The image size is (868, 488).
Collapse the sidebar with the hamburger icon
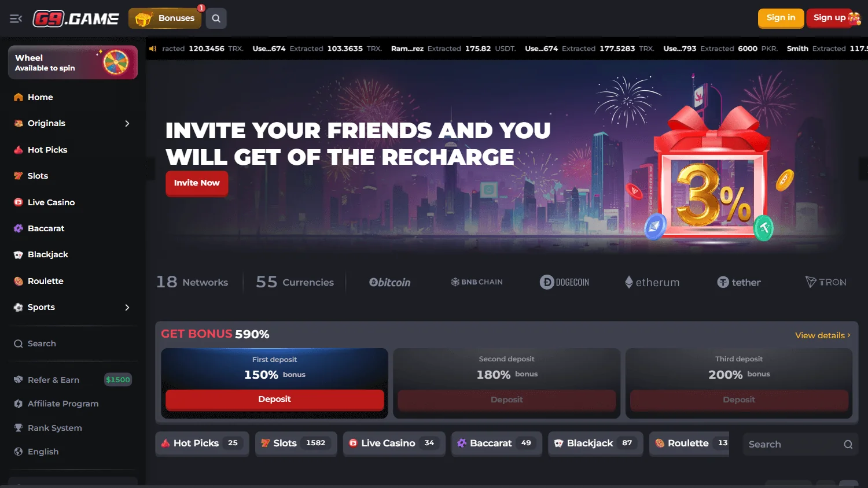click(16, 19)
